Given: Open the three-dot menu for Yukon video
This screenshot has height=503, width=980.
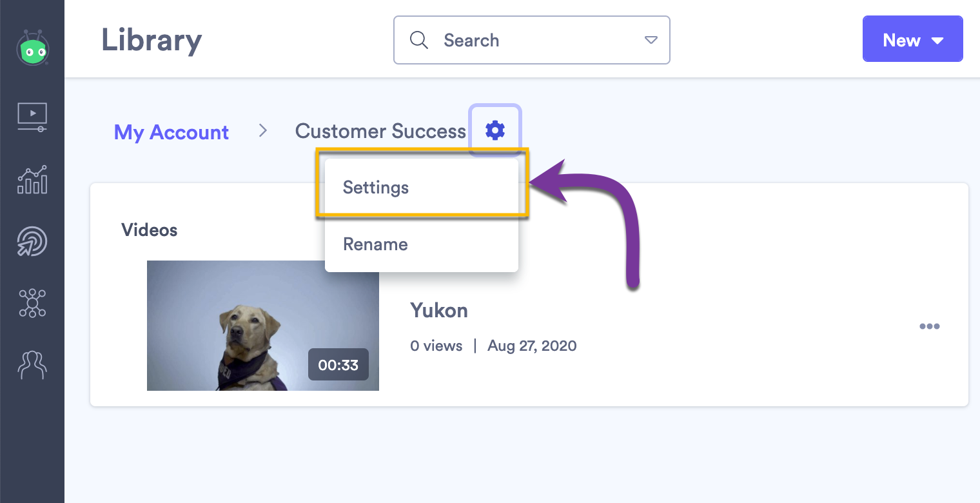Looking at the screenshot, I should tap(929, 326).
